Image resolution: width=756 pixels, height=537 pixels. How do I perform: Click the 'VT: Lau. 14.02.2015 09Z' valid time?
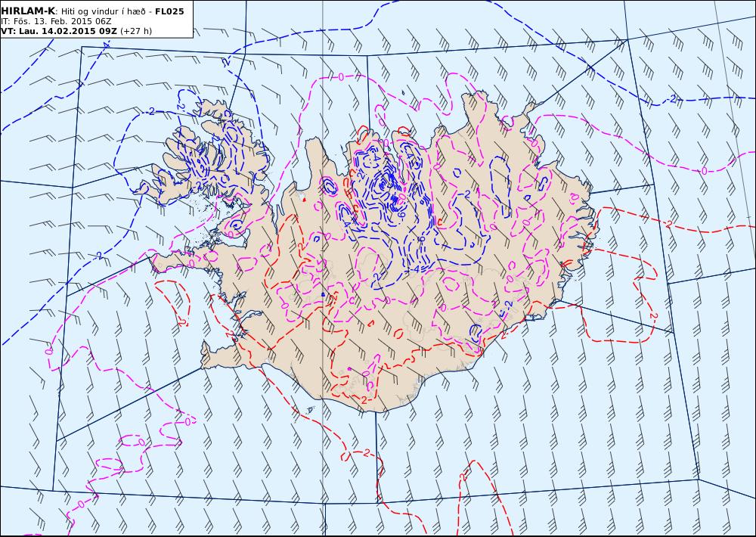click(x=59, y=31)
